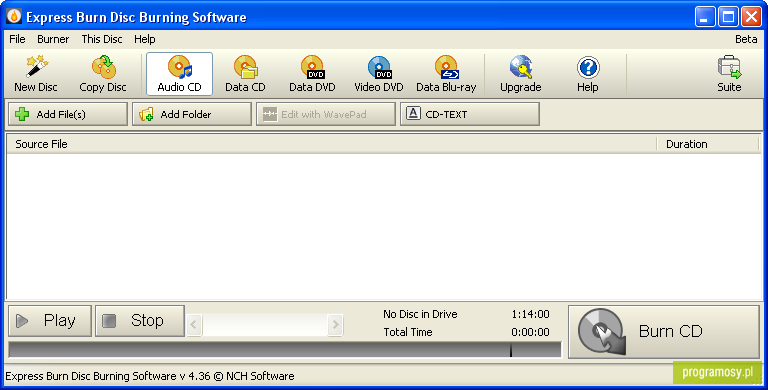Maximize the Express Burn window

pos(728,17)
